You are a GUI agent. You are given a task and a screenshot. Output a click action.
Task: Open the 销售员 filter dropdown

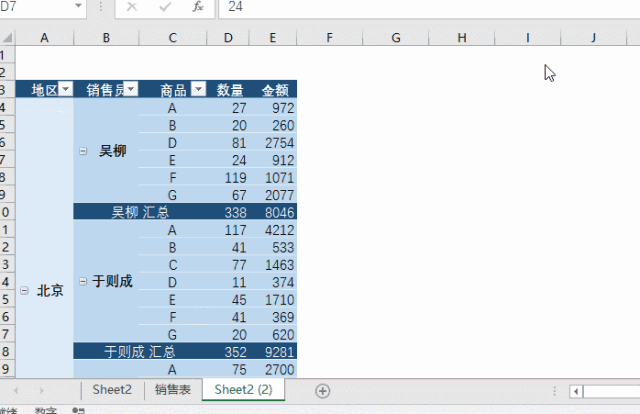pos(132,90)
